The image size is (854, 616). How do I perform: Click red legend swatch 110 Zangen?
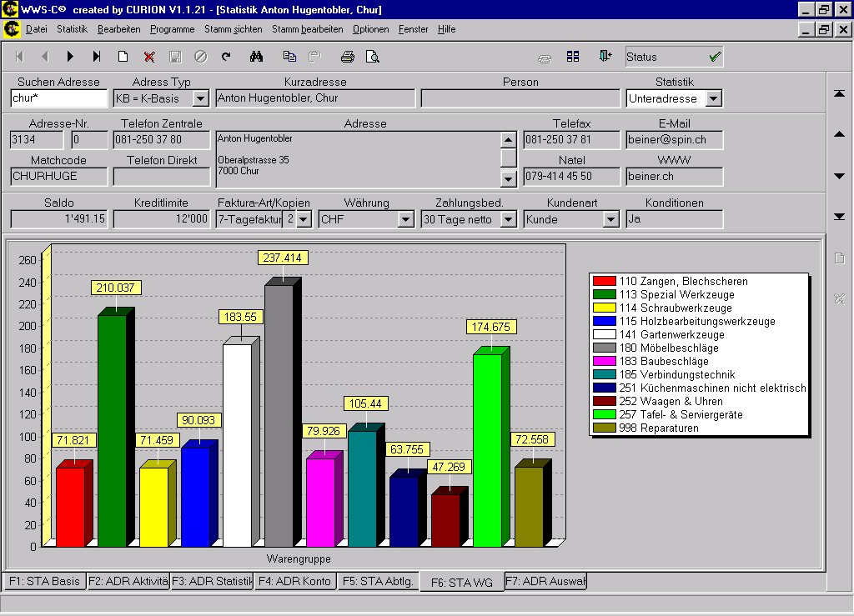pos(604,282)
